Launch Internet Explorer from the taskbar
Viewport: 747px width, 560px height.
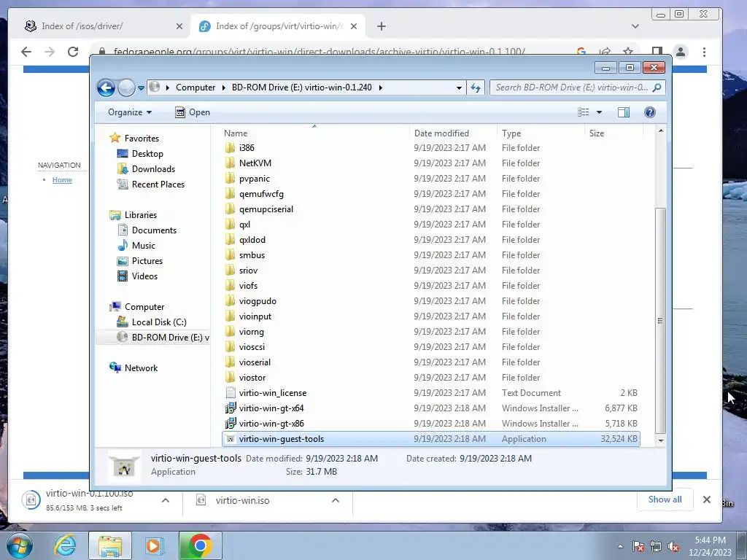pyautogui.click(x=65, y=545)
